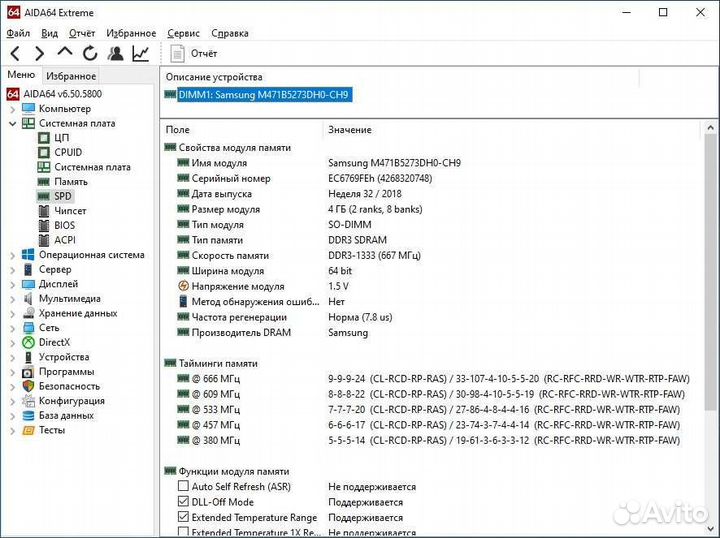Click the Программы icon
Screen dimensions: 720x538
pos(28,372)
